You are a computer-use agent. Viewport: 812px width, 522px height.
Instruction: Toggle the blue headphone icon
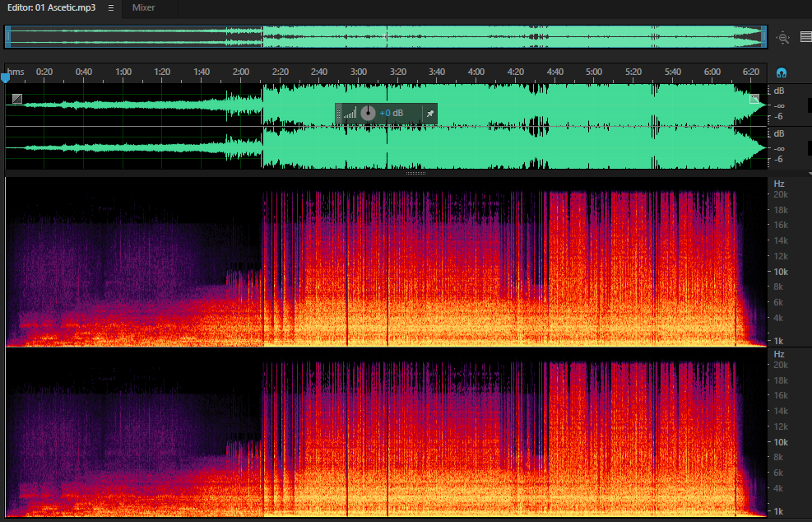coord(782,72)
